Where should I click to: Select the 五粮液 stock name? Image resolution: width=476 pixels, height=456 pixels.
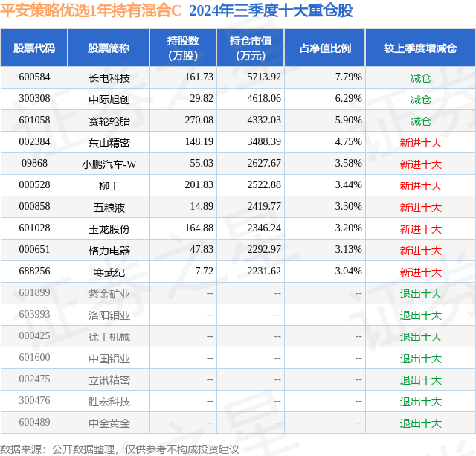coord(109,208)
